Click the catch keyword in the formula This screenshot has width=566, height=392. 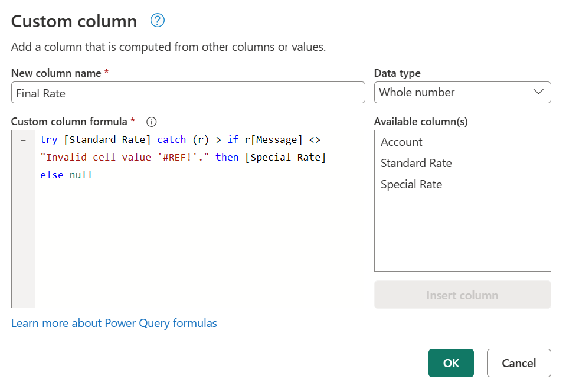pyautogui.click(x=171, y=139)
